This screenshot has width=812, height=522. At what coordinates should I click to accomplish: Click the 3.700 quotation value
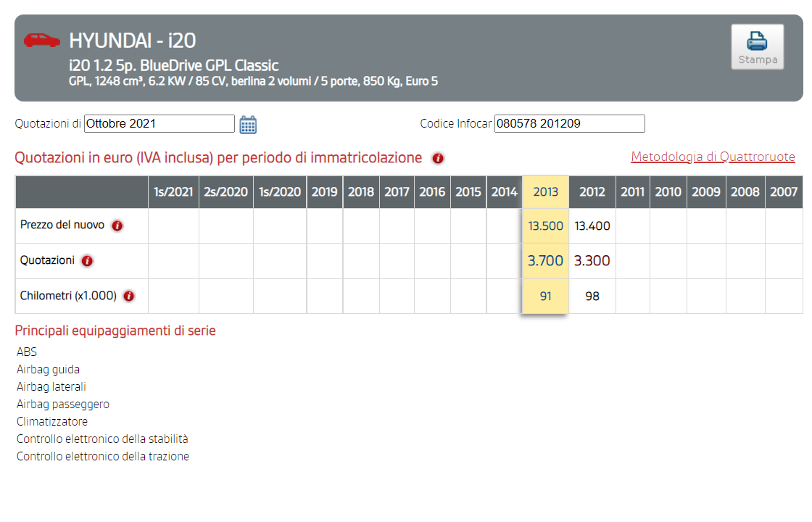pyautogui.click(x=545, y=260)
